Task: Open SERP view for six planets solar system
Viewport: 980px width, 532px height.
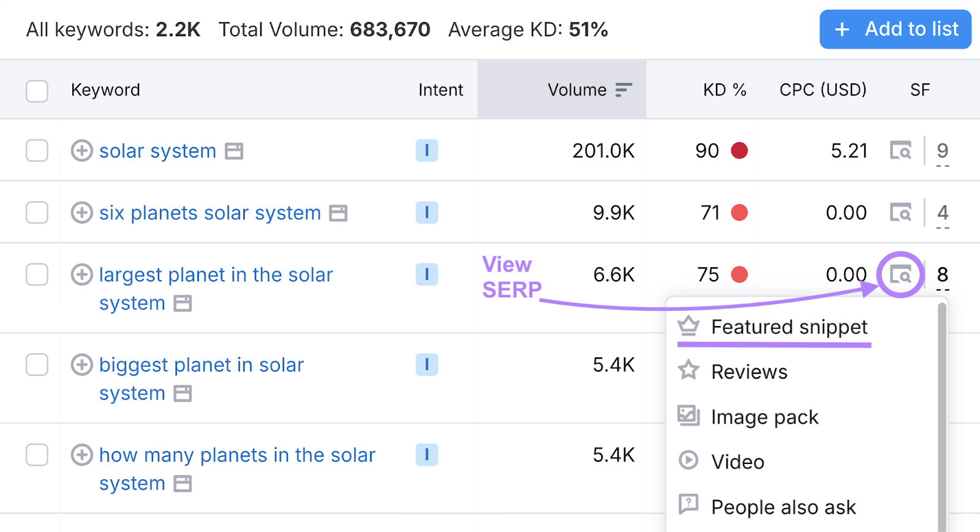Action: 900,213
